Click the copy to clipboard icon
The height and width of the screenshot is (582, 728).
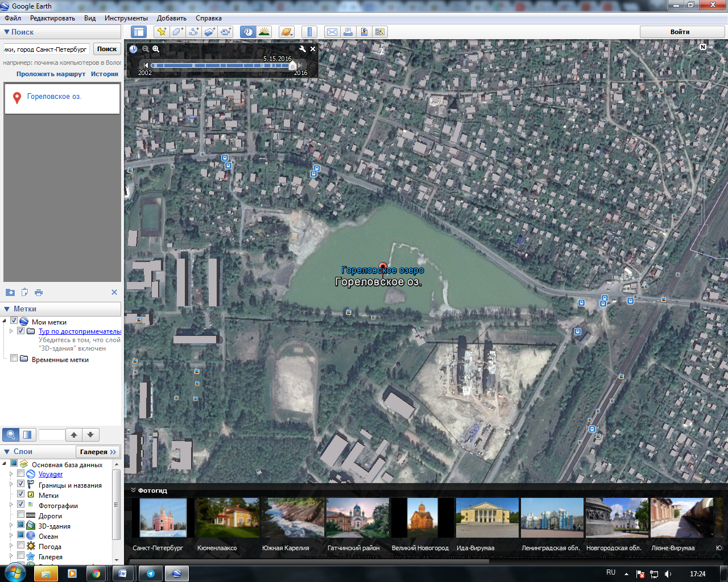[x=24, y=292]
